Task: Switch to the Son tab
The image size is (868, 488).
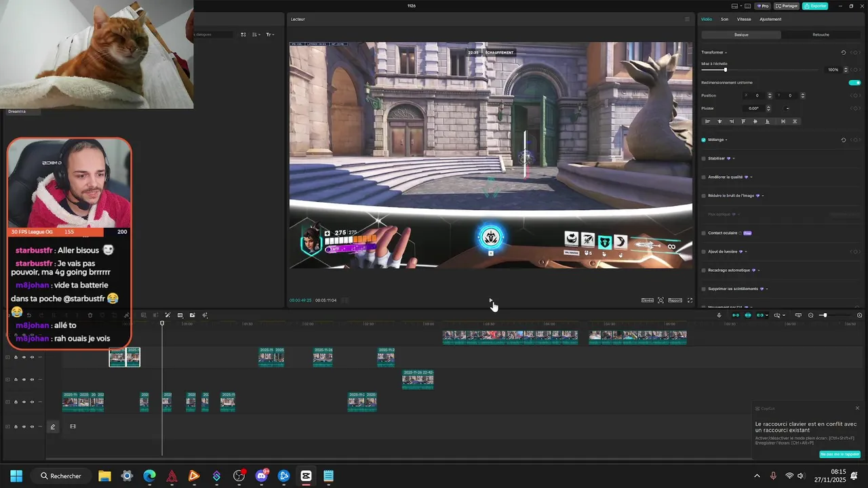Action: (724, 19)
